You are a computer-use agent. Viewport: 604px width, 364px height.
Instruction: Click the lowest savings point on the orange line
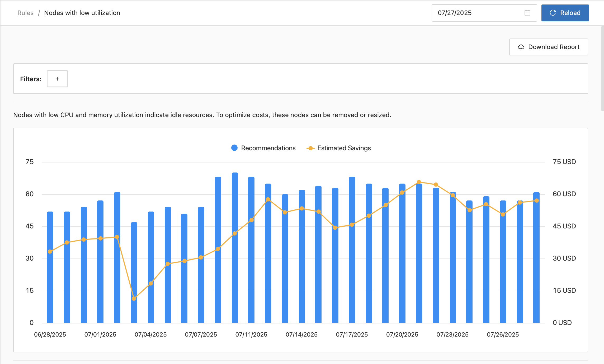pos(134,299)
